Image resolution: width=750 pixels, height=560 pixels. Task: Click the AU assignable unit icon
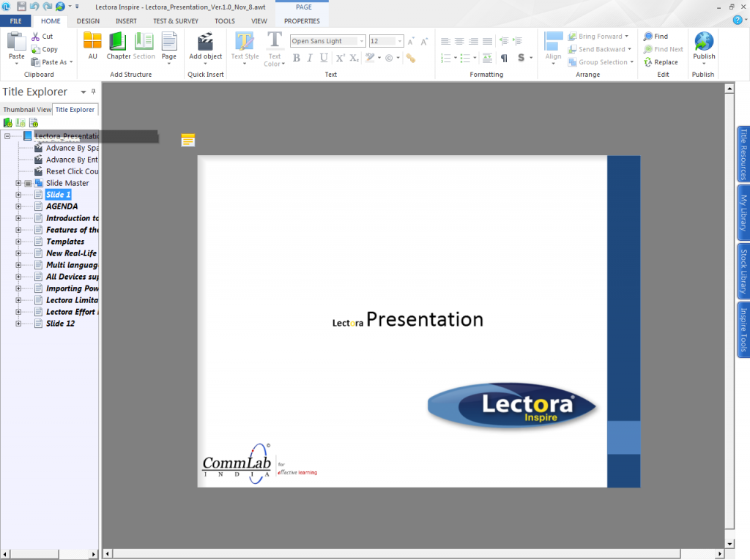(92, 42)
